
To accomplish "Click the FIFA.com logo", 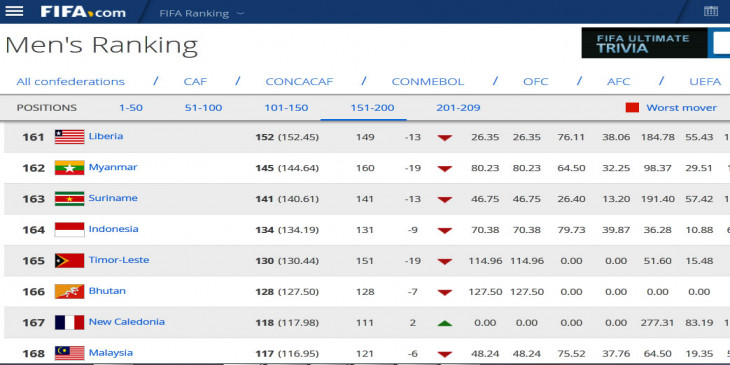I will (x=83, y=12).
